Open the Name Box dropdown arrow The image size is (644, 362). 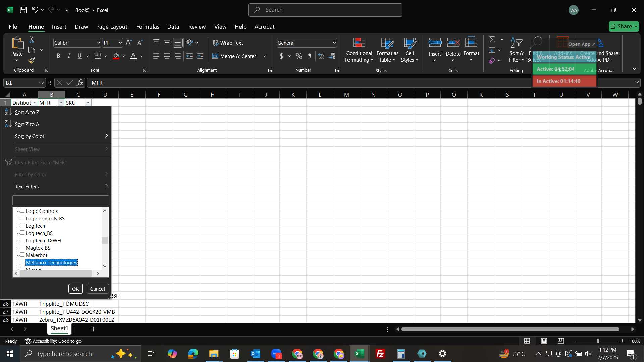tap(41, 83)
